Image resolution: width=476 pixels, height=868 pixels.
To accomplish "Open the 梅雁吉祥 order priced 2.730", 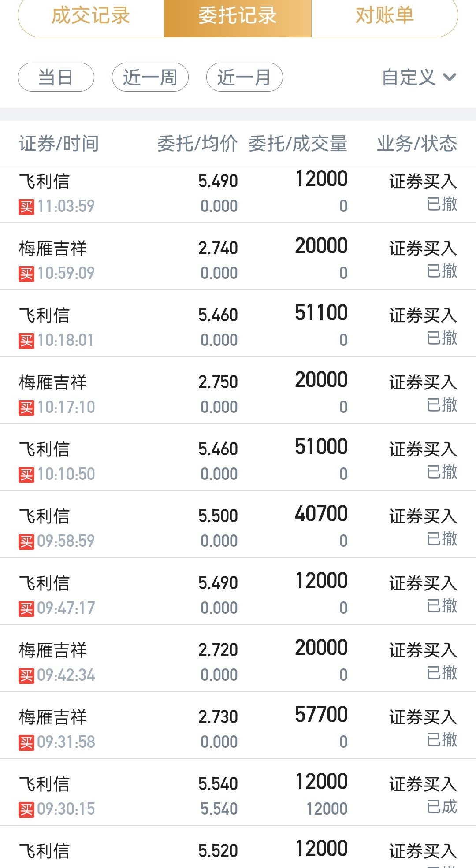I will [238, 725].
